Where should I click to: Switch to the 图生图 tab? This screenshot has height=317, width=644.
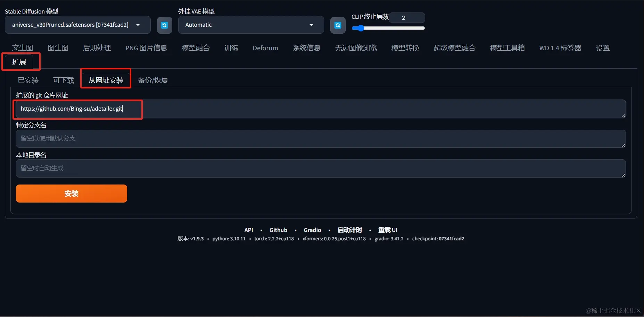point(58,48)
